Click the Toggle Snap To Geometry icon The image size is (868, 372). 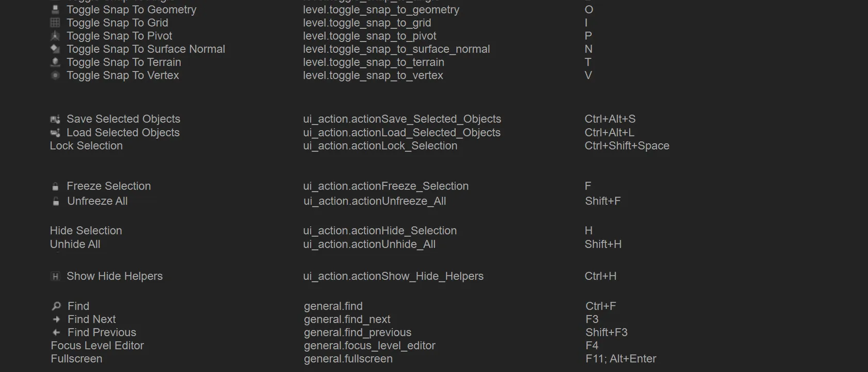55,9
